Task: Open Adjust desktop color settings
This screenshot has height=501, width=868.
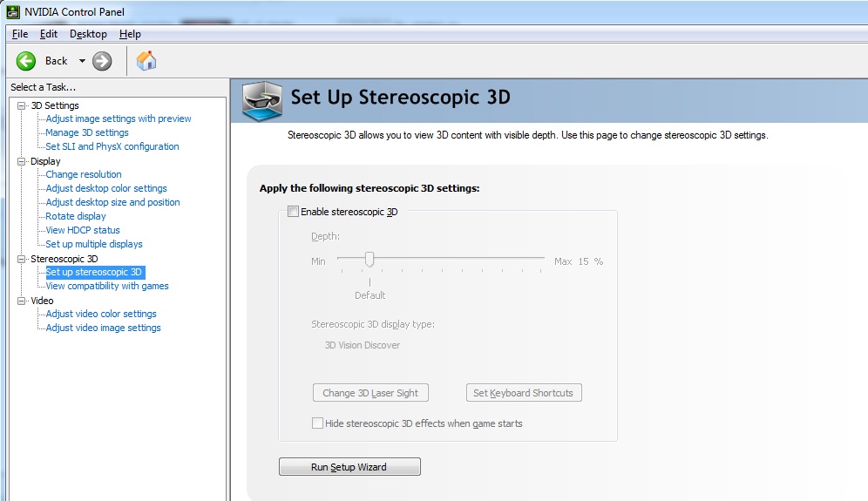Action: coord(106,188)
